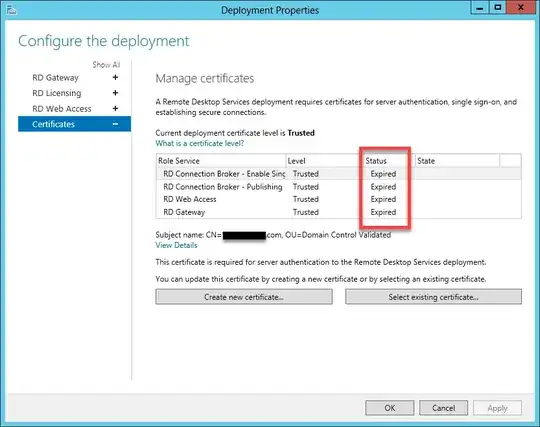Close the Deployment Properties window
The image size is (540, 427).
pyautogui.click(x=521, y=8)
